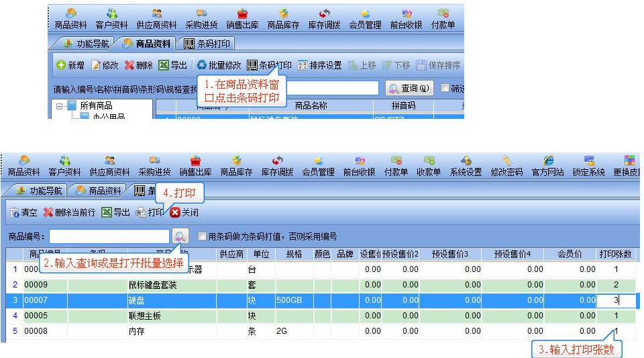Open 修改密码 change password
The width and height of the screenshot is (644, 358).
pyautogui.click(x=507, y=166)
